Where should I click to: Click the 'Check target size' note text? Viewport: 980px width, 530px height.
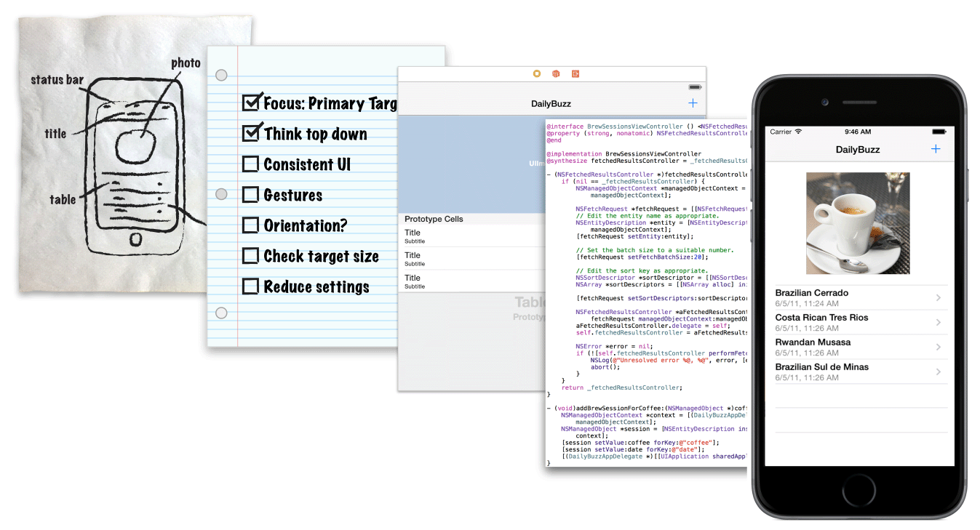pyautogui.click(x=322, y=256)
